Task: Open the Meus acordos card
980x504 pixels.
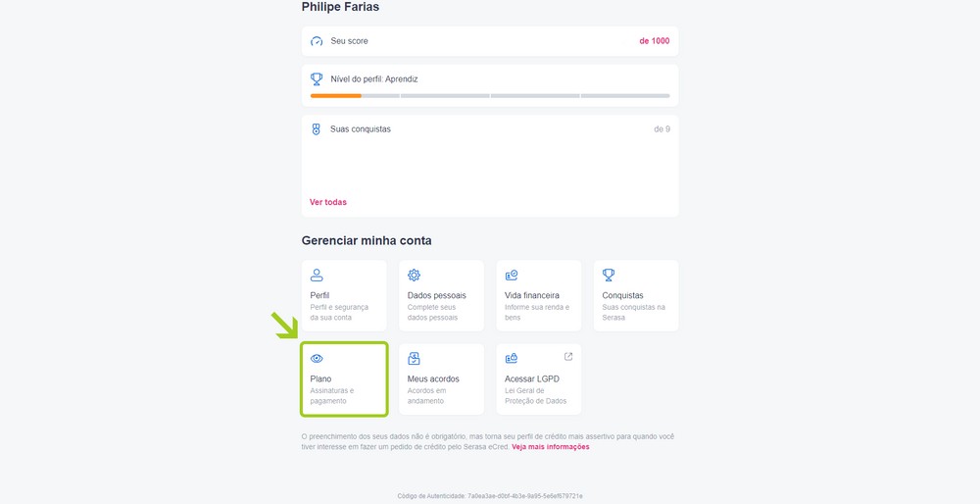Action: coord(441,378)
